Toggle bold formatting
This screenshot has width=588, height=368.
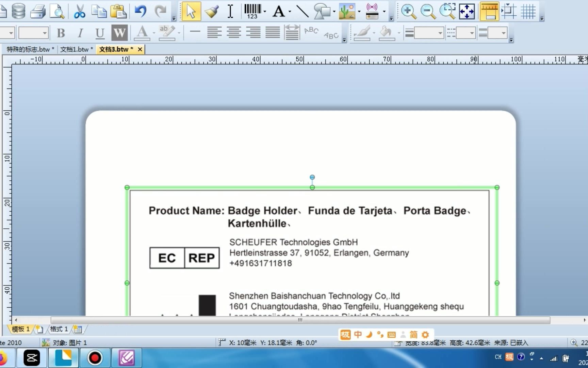pyautogui.click(x=61, y=33)
